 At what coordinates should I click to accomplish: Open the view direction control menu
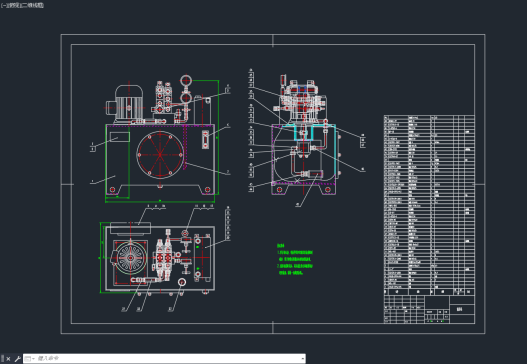[x=12, y=5]
